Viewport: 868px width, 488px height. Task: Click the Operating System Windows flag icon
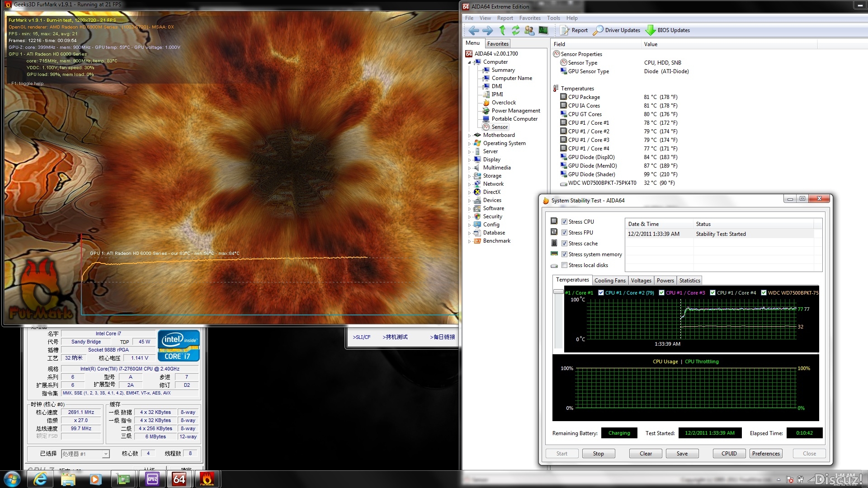click(x=477, y=143)
